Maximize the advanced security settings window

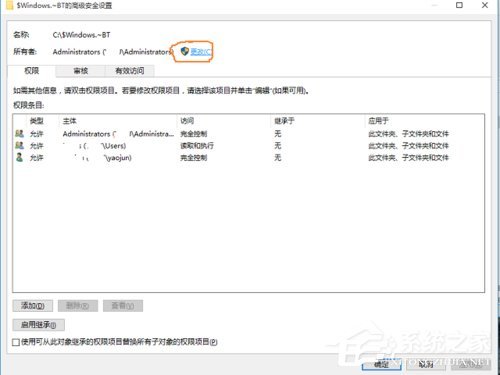click(x=459, y=5)
